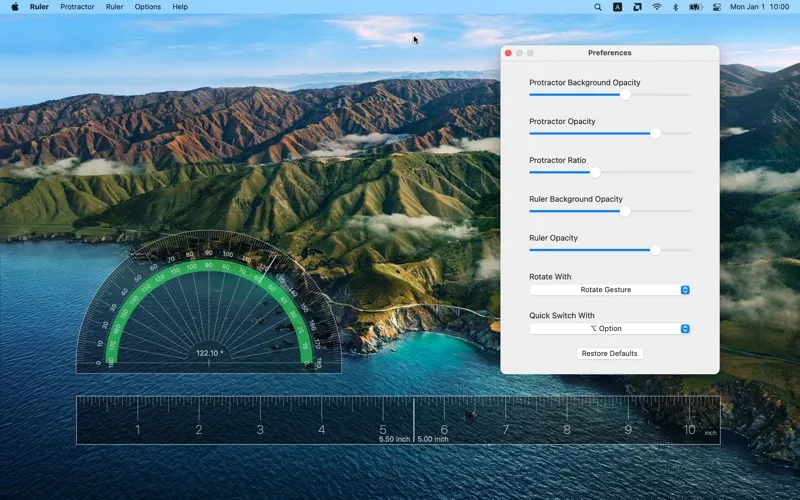Click the Protractor Ratio label

(x=558, y=160)
